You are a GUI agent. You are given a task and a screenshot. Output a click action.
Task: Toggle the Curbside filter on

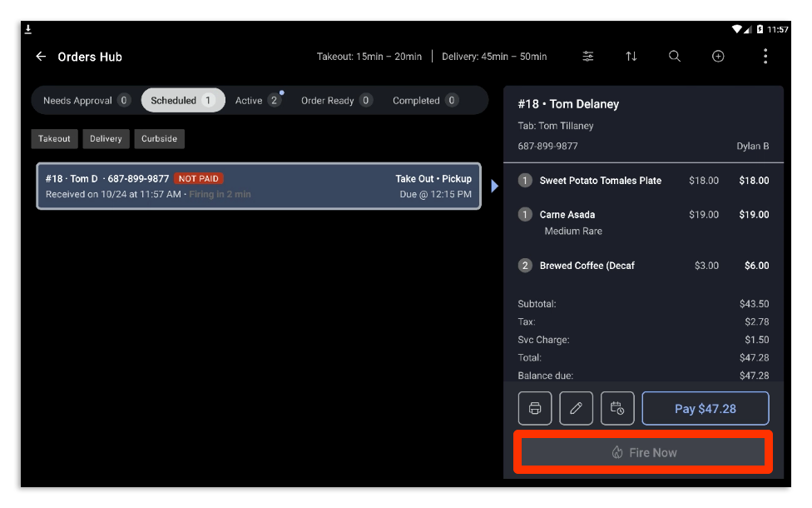(159, 138)
